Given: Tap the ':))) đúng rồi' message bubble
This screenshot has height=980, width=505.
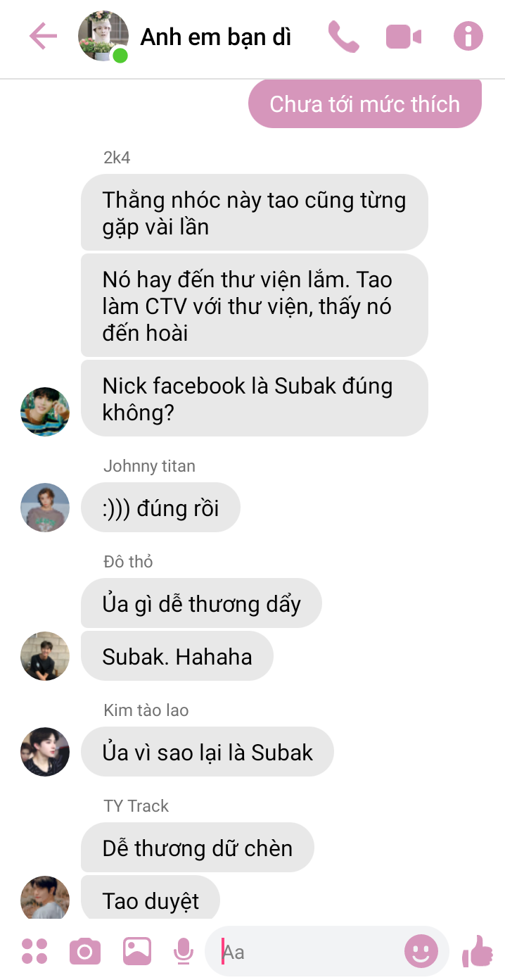Looking at the screenshot, I should pyautogui.click(x=161, y=508).
